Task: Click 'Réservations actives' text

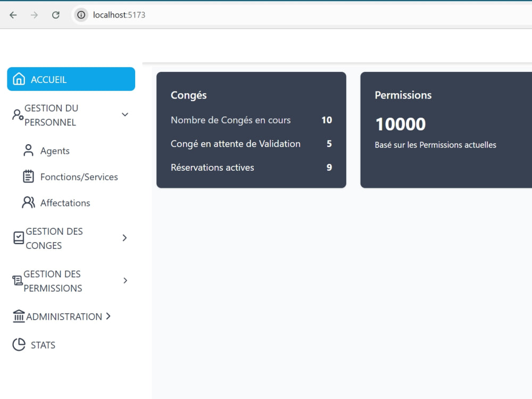Action: [x=212, y=168]
